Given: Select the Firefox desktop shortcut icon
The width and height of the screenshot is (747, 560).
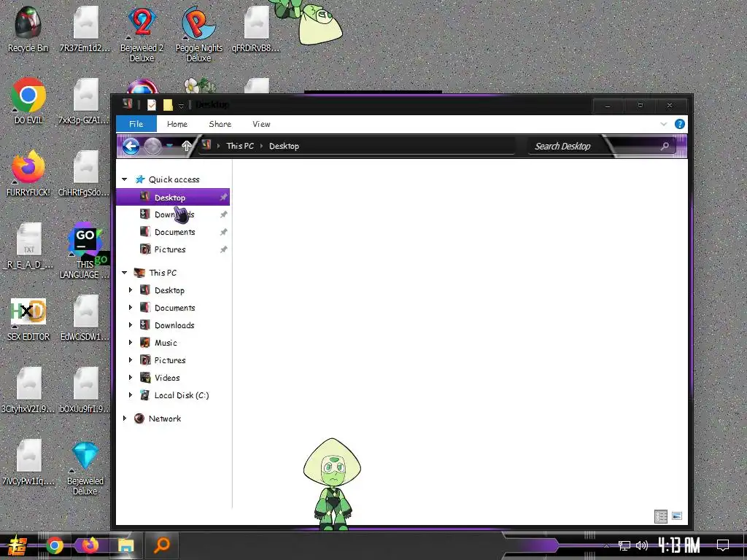Looking at the screenshot, I should [x=28, y=174].
